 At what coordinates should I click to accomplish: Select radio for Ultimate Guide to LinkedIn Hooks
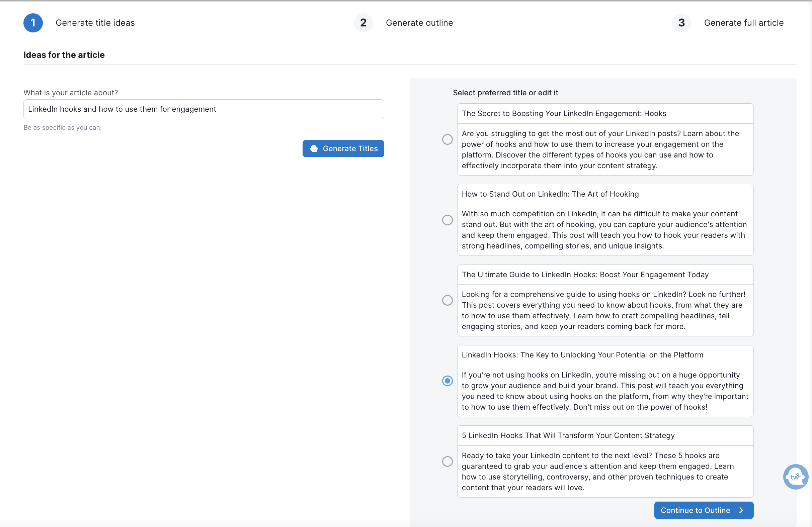[x=447, y=300]
